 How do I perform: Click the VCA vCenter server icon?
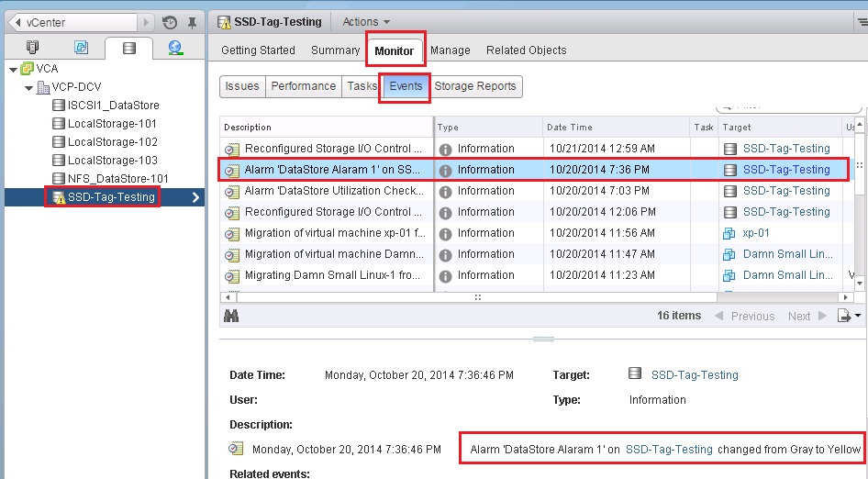tap(28, 69)
